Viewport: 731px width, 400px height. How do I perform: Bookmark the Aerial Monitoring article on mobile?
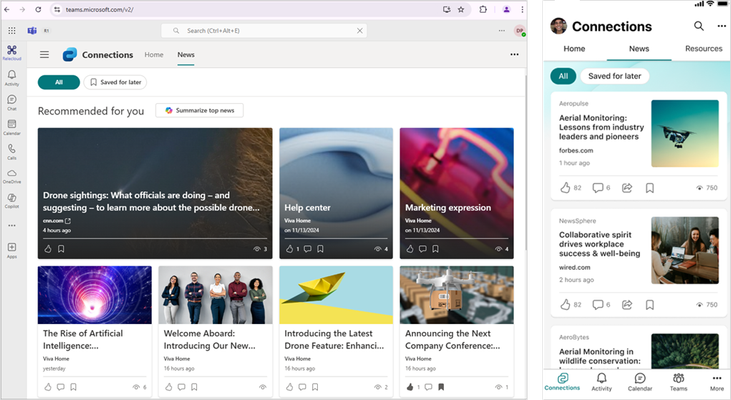(x=650, y=188)
